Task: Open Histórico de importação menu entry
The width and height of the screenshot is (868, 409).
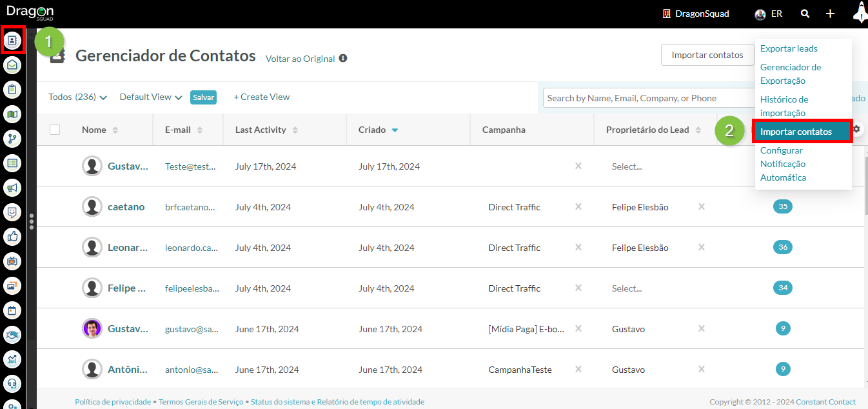Action: (x=784, y=106)
